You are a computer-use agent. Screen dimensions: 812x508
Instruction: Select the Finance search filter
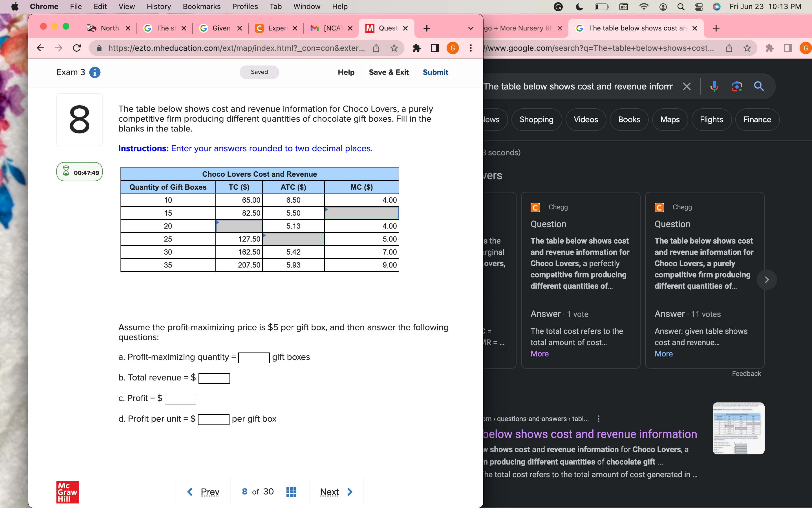pos(757,120)
